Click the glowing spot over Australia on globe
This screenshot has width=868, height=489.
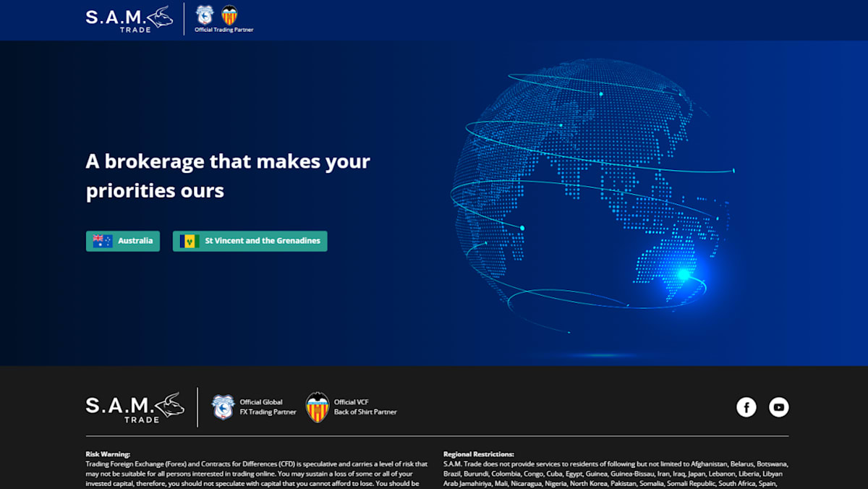click(x=682, y=274)
